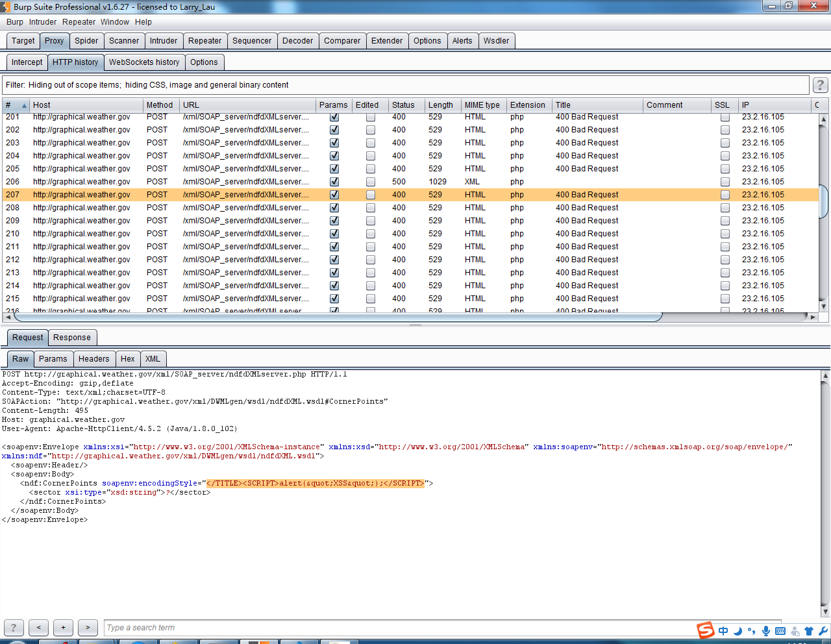Click the Sogou input method S logo
Image resolution: width=831 pixels, height=644 pixels.
click(x=706, y=630)
